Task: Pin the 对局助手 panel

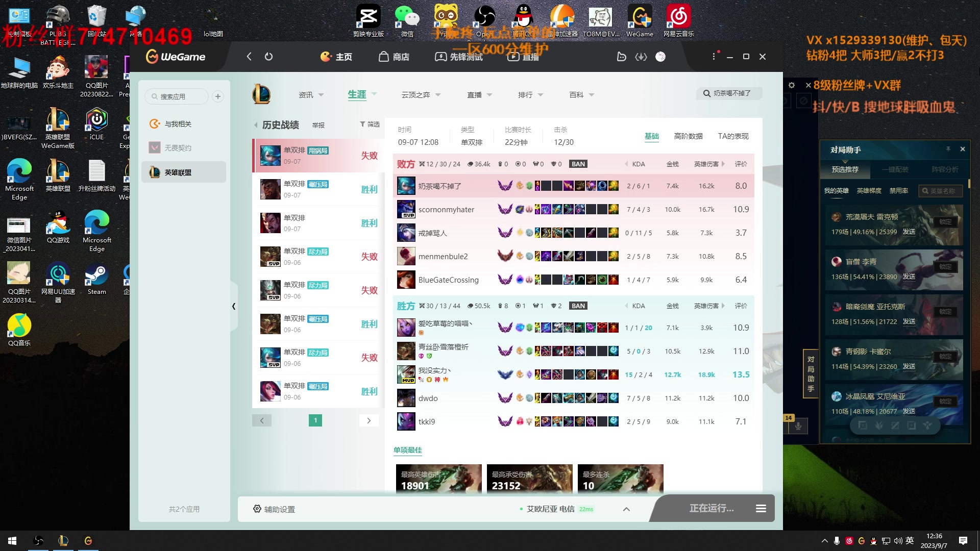Action: (x=948, y=149)
